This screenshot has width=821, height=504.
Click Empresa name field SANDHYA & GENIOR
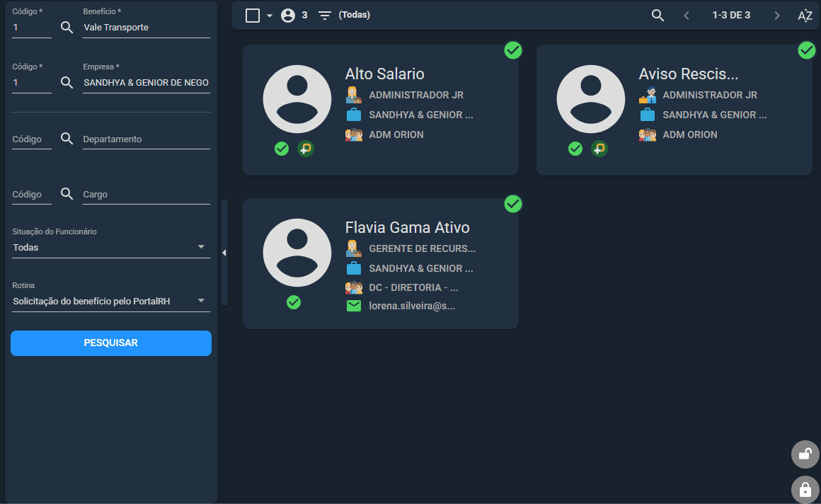point(147,83)
